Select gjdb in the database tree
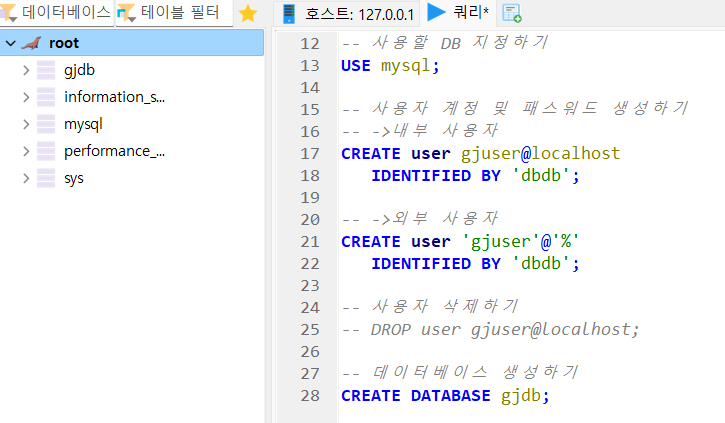725x423 pixels. 80,70
